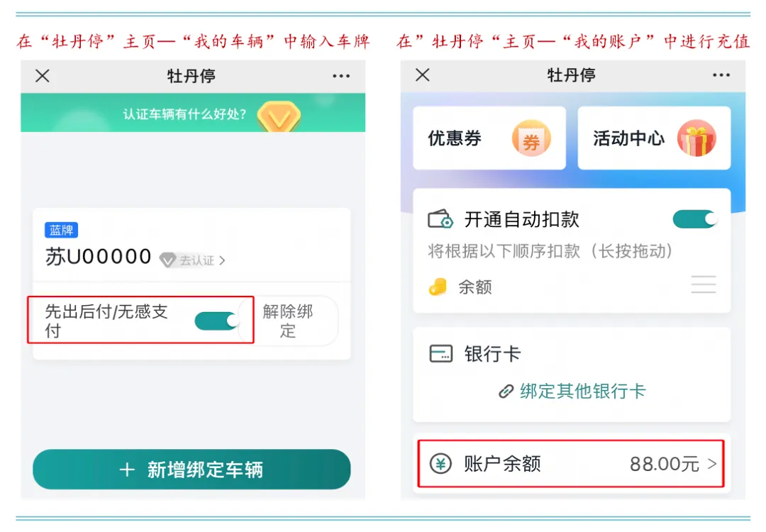Open the left page's three-dot menu

point(341,77)
